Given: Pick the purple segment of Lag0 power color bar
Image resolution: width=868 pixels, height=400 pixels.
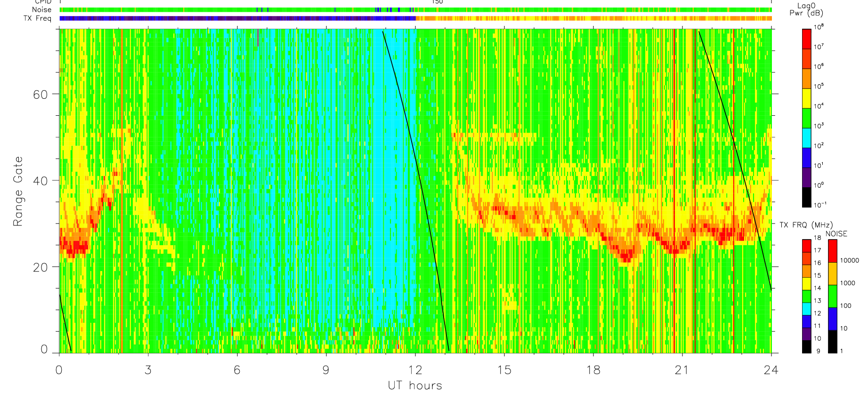Looking at the screenshot, I should (x=806, y=177).
